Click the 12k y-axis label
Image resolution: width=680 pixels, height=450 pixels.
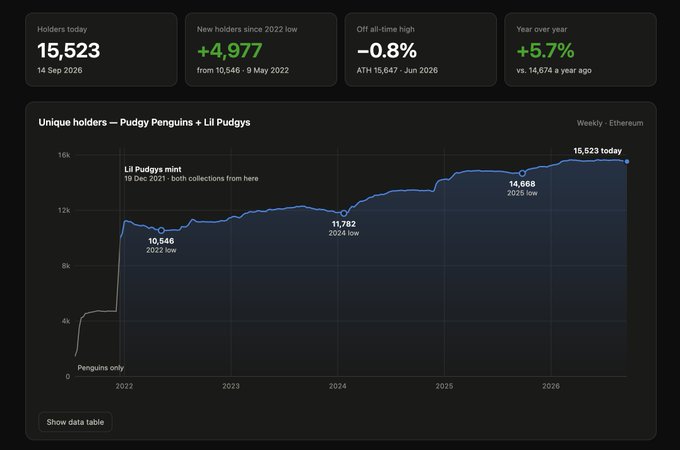tap(64, 210)
